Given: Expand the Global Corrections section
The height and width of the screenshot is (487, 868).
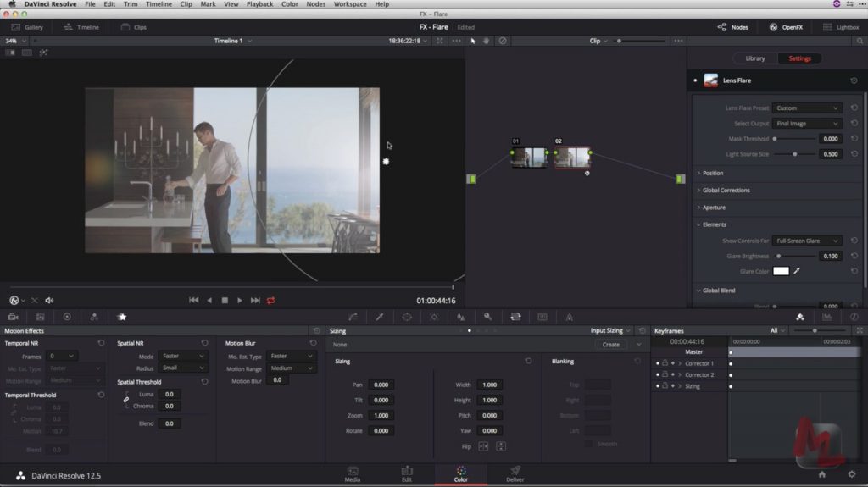Looking at the screenshot, I should 726,191.
